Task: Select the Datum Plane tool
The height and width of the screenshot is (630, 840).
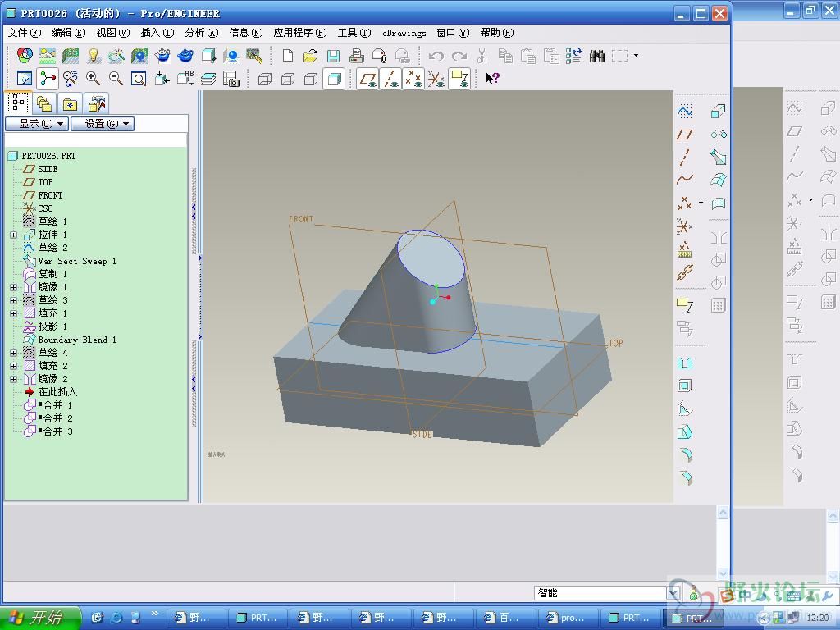Action: (x=684, y=134)
